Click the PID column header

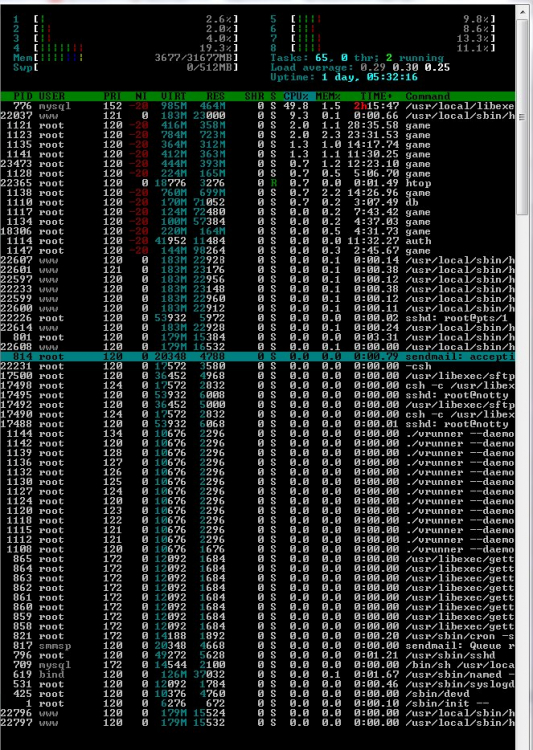coord(22,96)
